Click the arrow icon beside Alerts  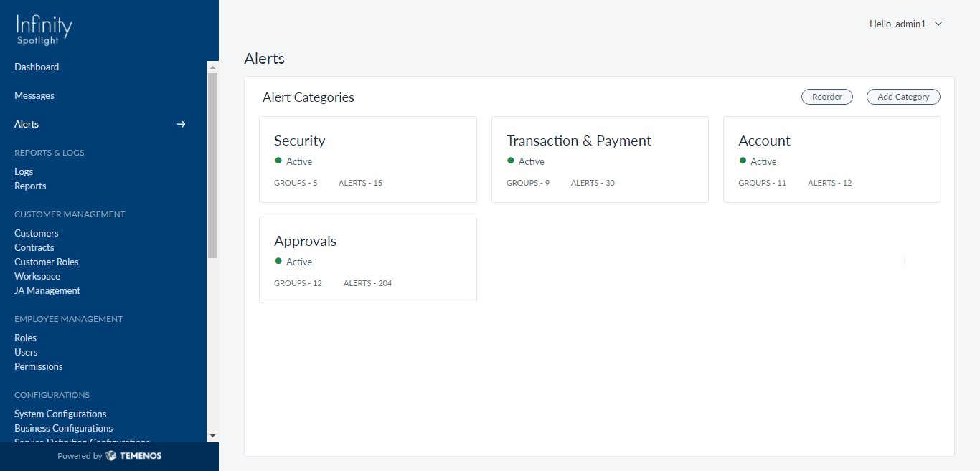click(x=182, y=124)
